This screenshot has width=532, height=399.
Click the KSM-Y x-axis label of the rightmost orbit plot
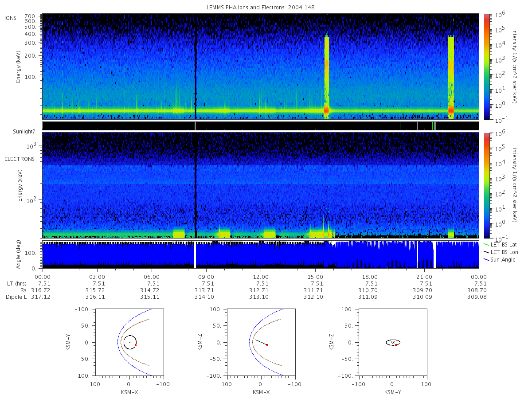point(393,392)
